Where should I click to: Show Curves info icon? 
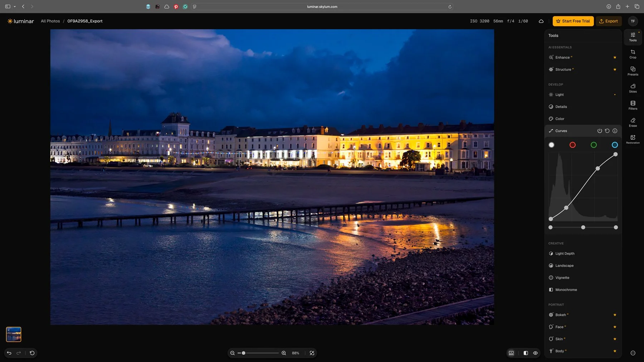coord(615,131)
